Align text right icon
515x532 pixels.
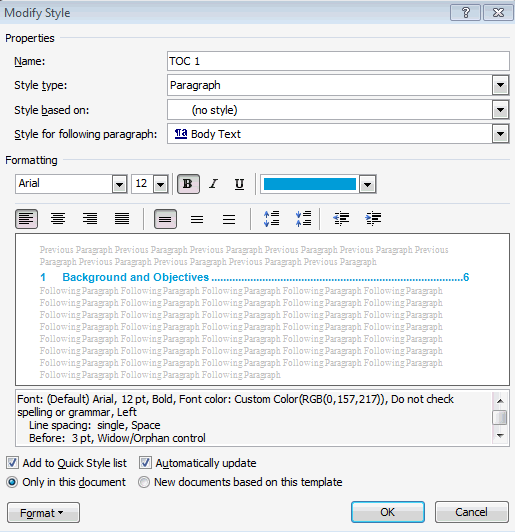[90, 219]
